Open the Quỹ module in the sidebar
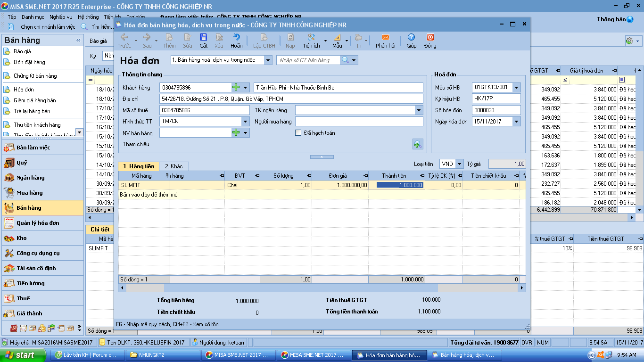The width and height of the screenshot is (644, 362). point(42,163)
